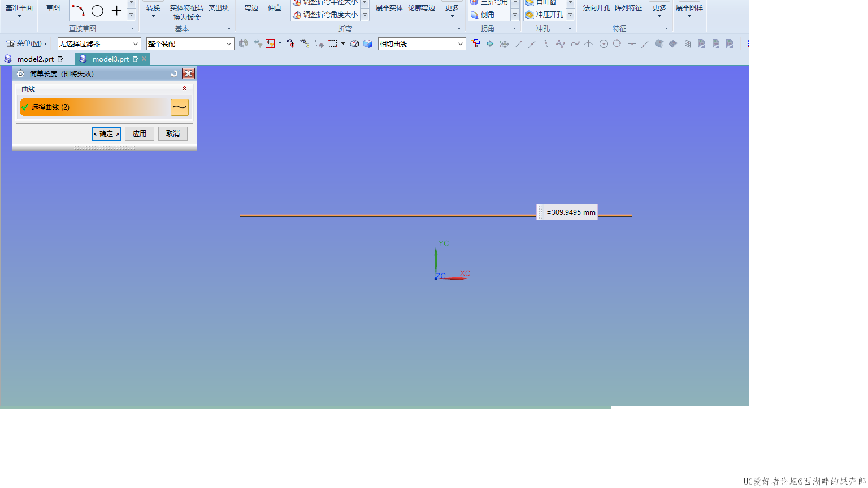Click the 调整折弯角度大小 icon
The width and height of the screenshot is (868, 488).
(x=297, y=15)
